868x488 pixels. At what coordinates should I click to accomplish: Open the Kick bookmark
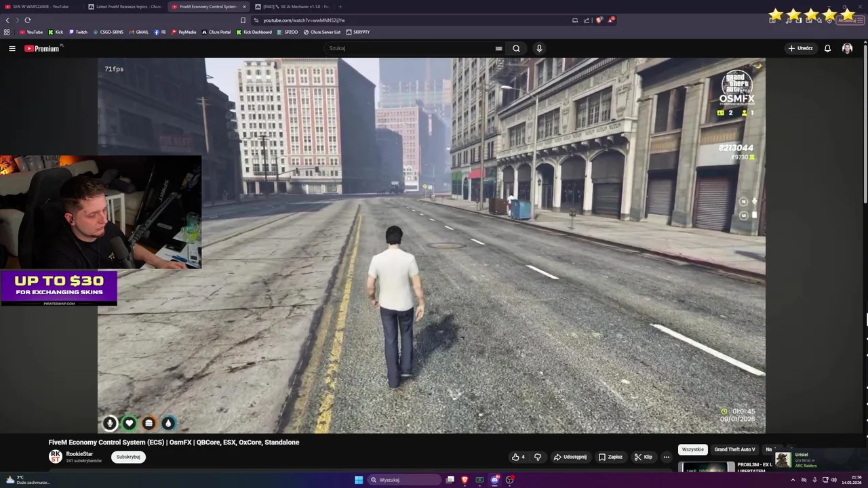[56, 32]
